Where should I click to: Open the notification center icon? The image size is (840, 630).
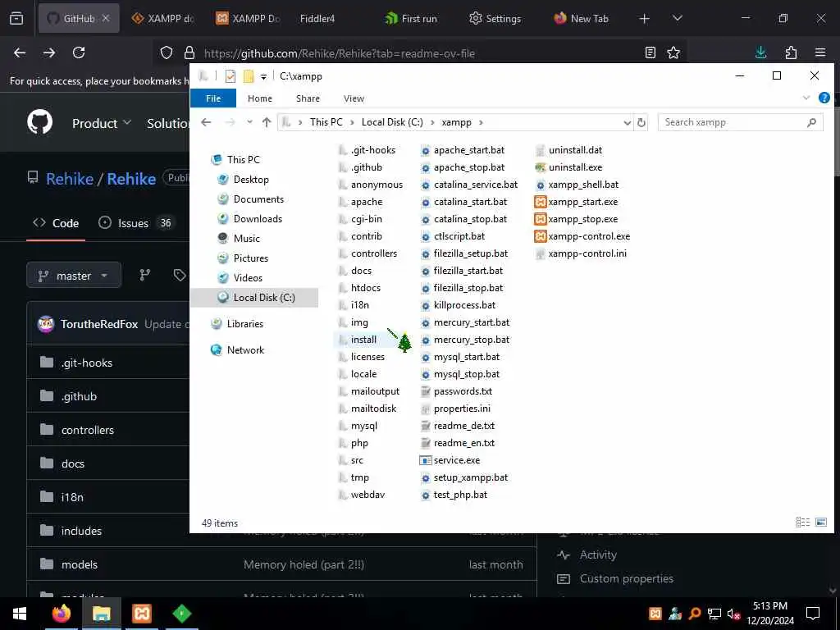pyautogui.click(x=813, y=614)
